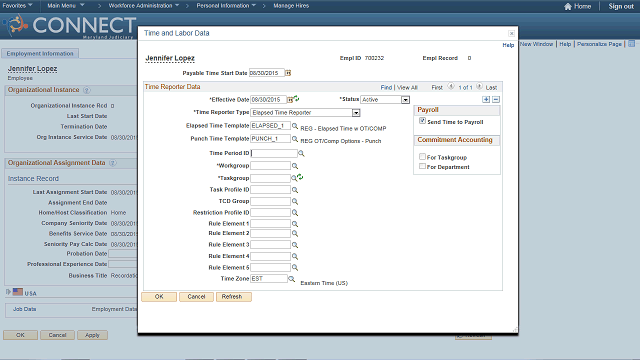The image size is (640, 360).
Task: Click lookup magnifier for Elapsed Time Template
Action: click(295, 126)
